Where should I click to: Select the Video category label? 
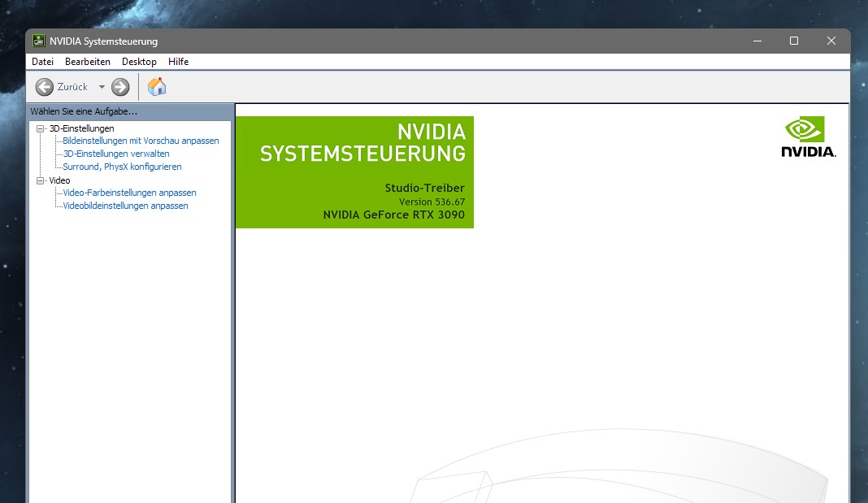(x=59, y=180)
